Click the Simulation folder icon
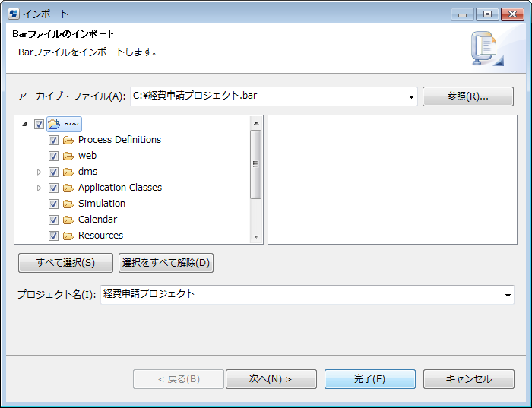 (x=68, y=204)
